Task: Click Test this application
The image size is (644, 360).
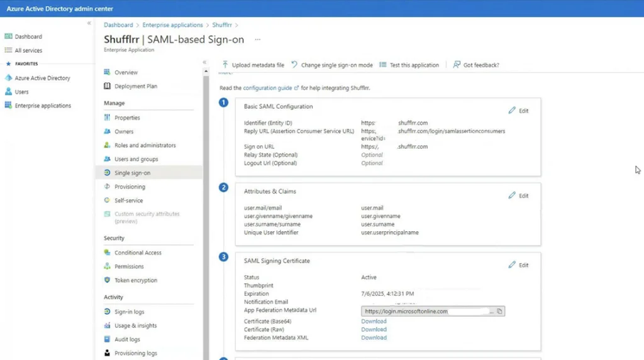Action: [409, 65]
